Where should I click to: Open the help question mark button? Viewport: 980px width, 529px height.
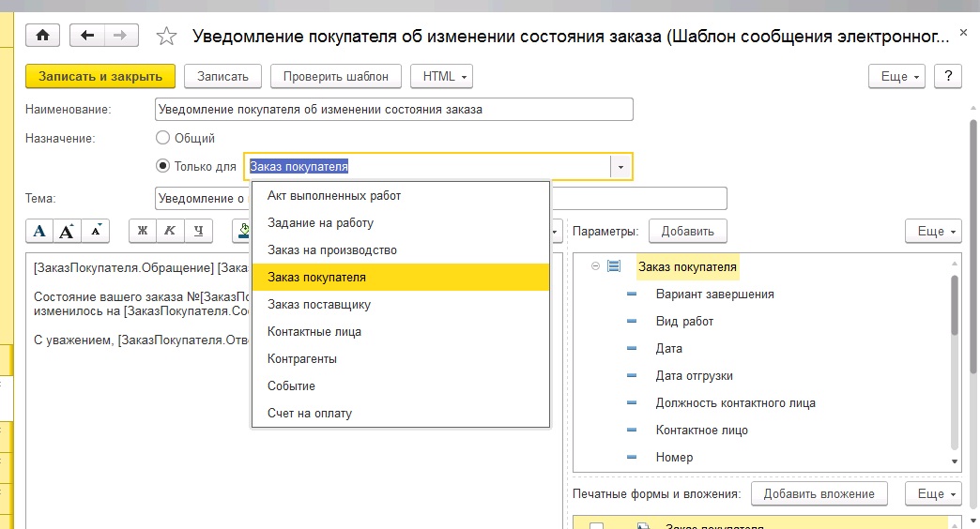pos(948,76)
